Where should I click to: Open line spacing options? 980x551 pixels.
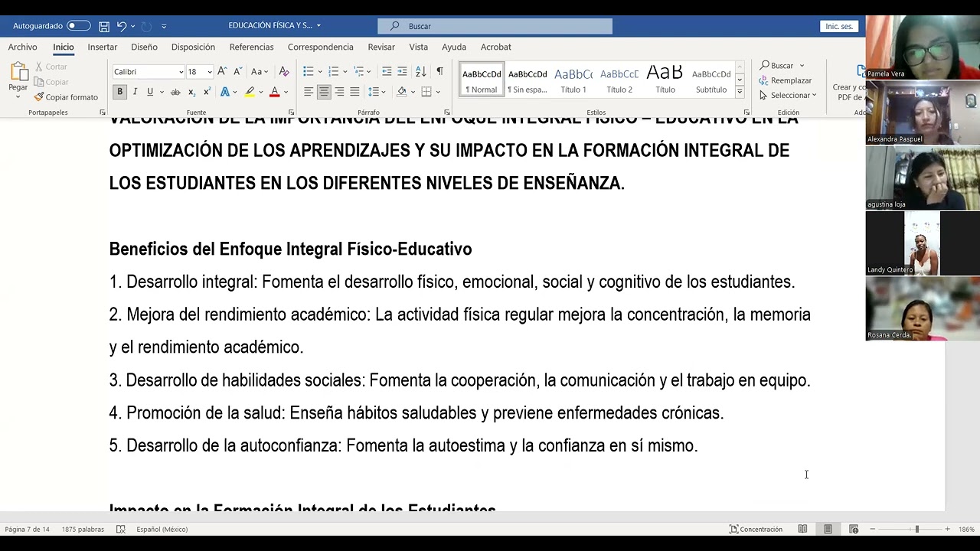(374, 92)
